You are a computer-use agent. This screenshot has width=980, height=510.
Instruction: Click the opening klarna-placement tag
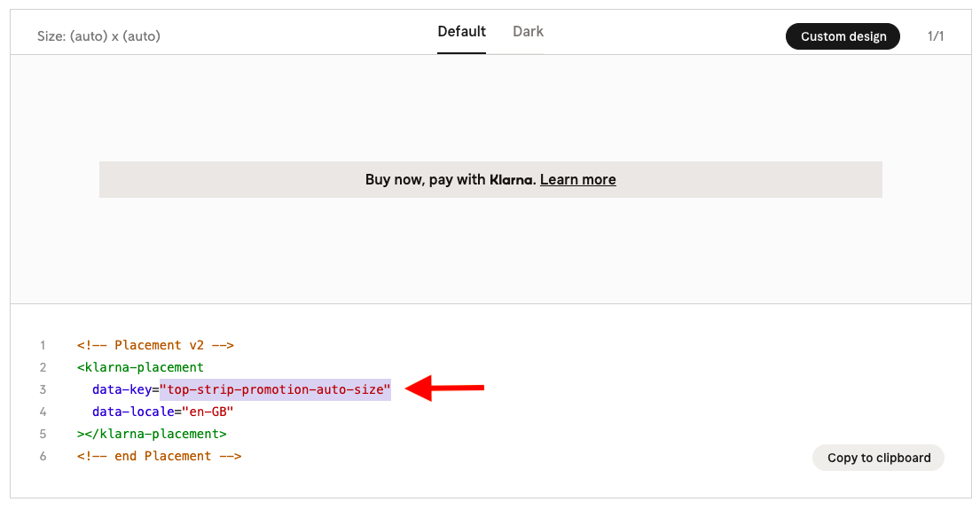point(140,367)
